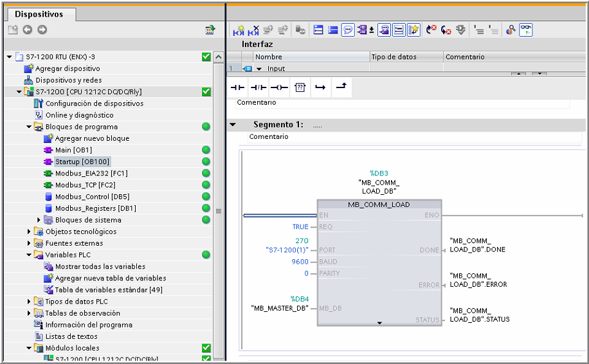The height and width of the screenshot is (364, 589).
Task: Collapse the Bloques de programa folder
Action: pyautogui.click(x=29, y=127)
